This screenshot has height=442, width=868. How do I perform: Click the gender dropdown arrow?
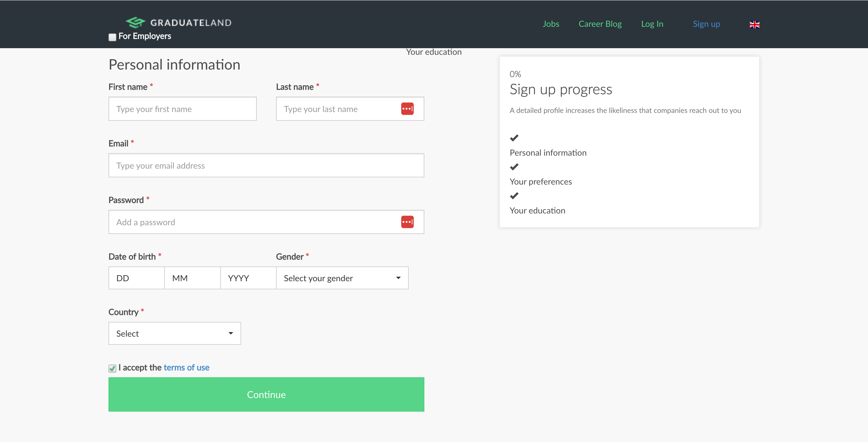(x=398, y=278)
